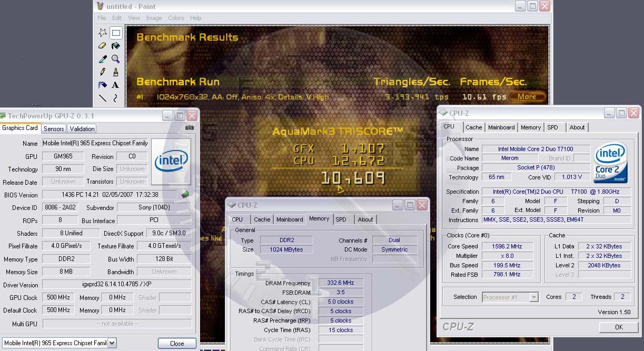644x351 pixels.
Task: Click the Memory Size 1024 MBytes value
Action: coord(286,249)
